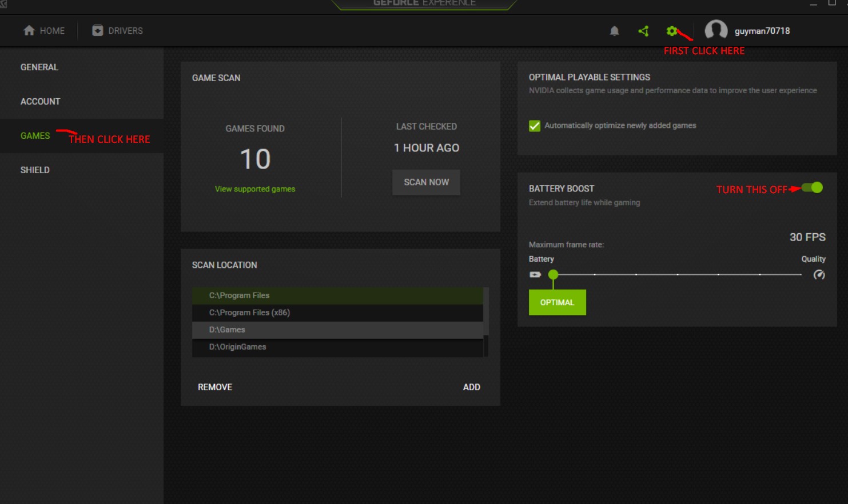The width and height of the screenshot is (848, 504).
Task: Click REMOVE under scan locations
Action: tap(215, 387)
